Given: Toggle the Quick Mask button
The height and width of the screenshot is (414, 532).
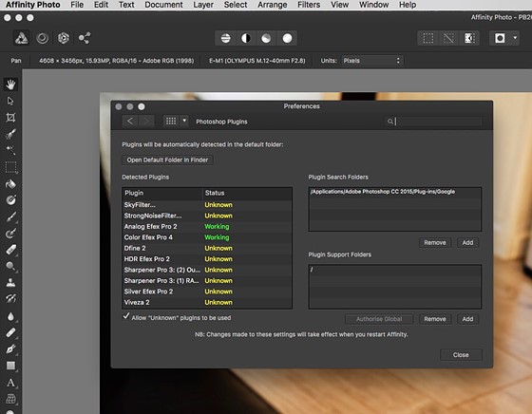Looking at the screenshot, I should click(500, 38).
